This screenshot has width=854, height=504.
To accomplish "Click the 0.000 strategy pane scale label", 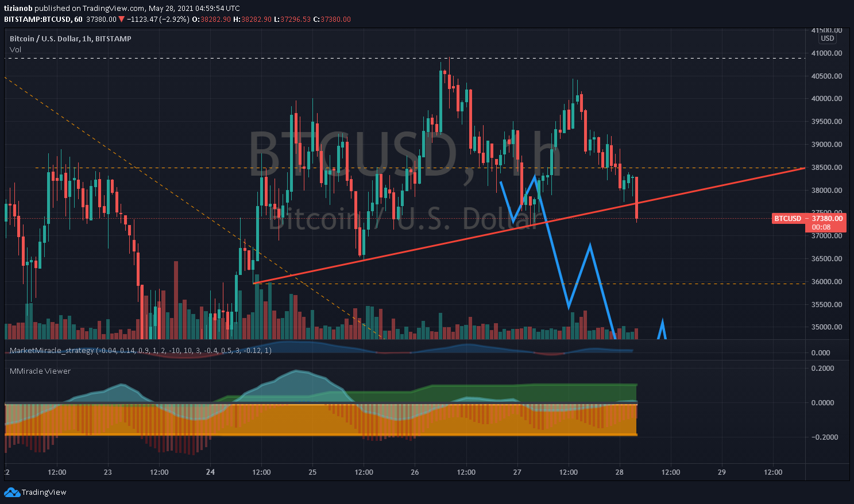I will point(821,353).
